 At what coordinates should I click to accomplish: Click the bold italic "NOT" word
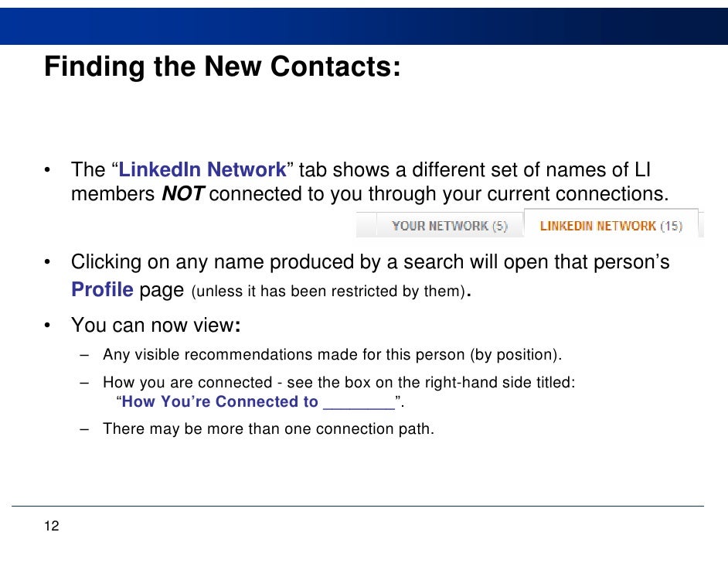[183, 193]
